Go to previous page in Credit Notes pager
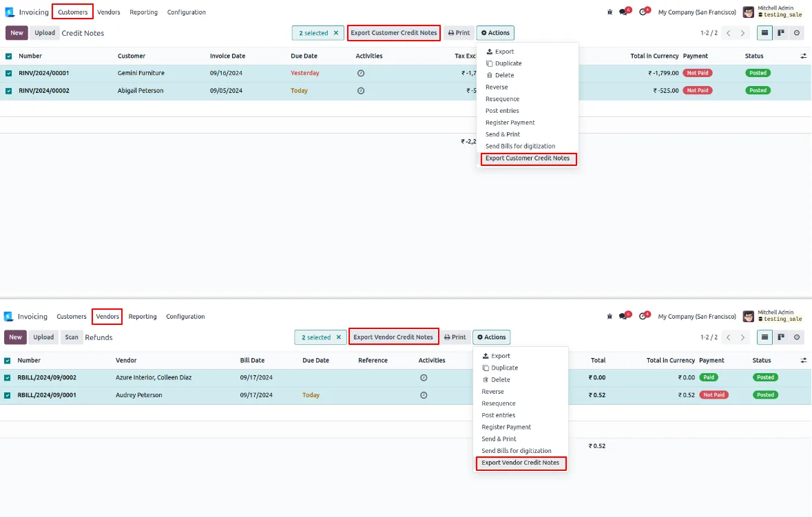The width and height of the screenshot is (812, 517). pos(729,32)
